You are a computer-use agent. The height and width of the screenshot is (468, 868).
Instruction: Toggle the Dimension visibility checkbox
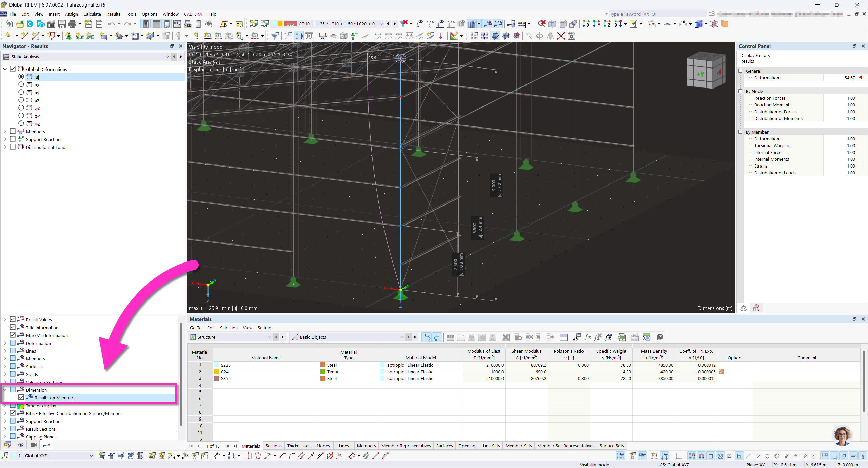13,390
